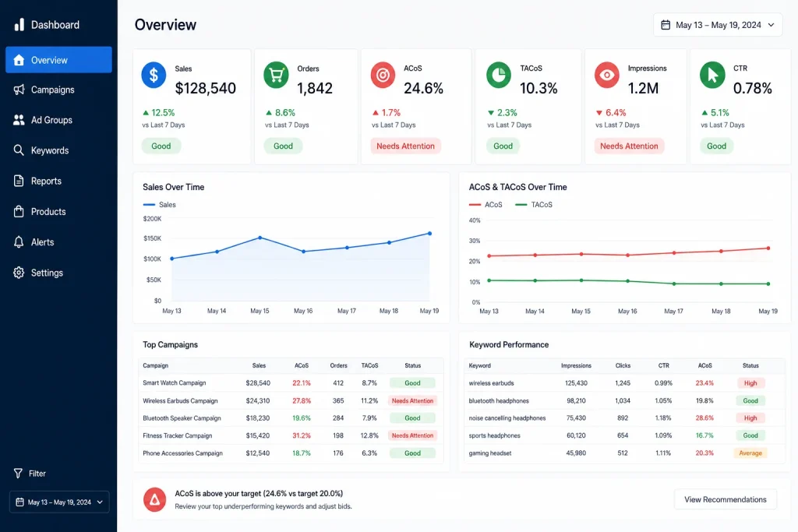Click the gaming headset keyword
This screenshot has width=798, height=532.
click(490, 453)
